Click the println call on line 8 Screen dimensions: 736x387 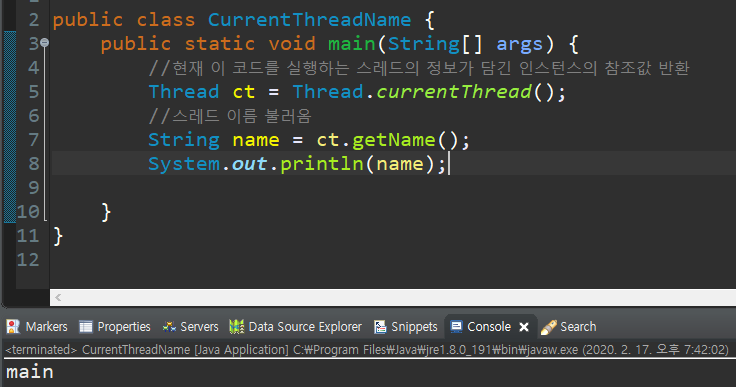(322, 164)
